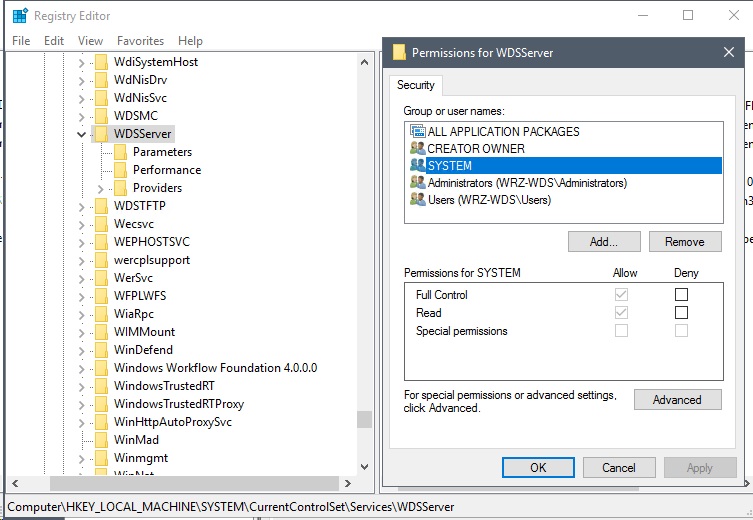Image resolution: width=753 pixels, height=520 pixels.
Task: Click the folder icon next to WinDefend
Action: 101,350
